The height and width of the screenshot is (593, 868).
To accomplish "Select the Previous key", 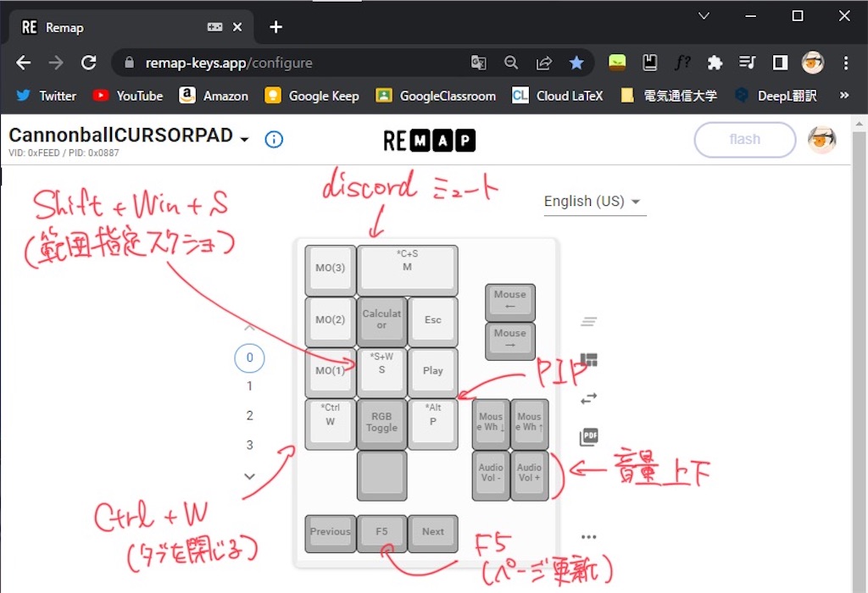I will point(330,533).
